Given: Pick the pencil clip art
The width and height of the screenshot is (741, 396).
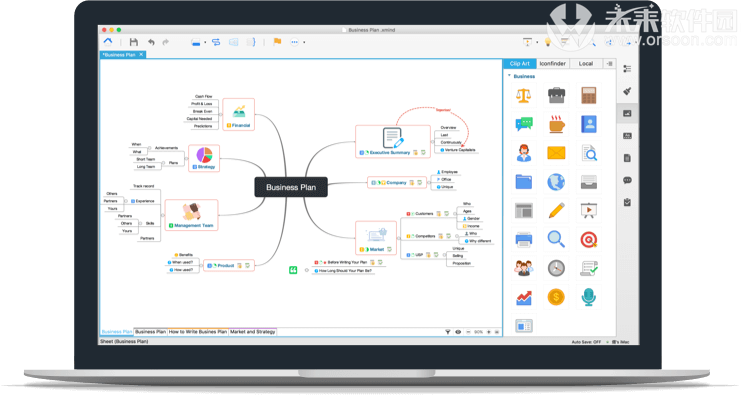Looking at the screenshot, I should 556,211.
